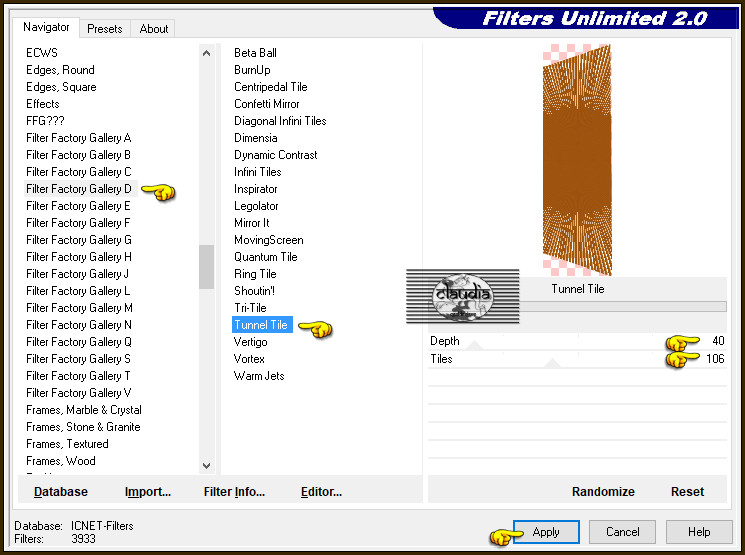The image size is (745, 555).
Task: Open the About tab
Action: 153,29
